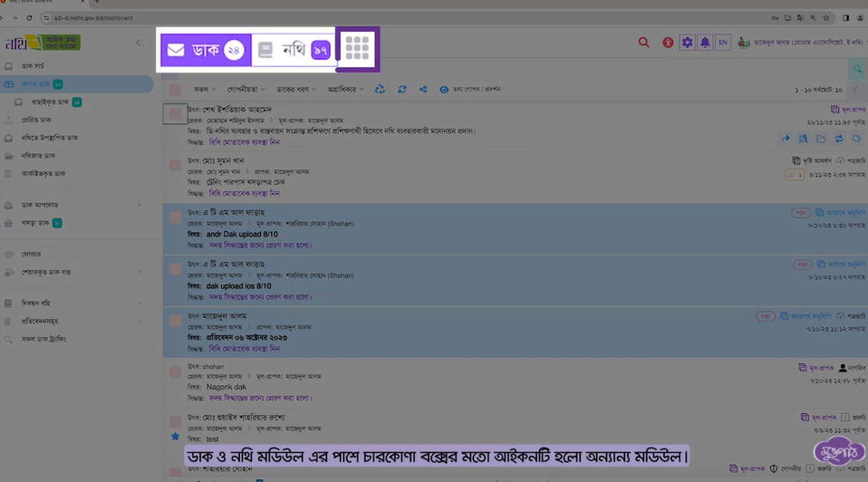Screen dimensions: 868x482
Task: Switch to the নথি module tab
Action: tap(293, 50)
